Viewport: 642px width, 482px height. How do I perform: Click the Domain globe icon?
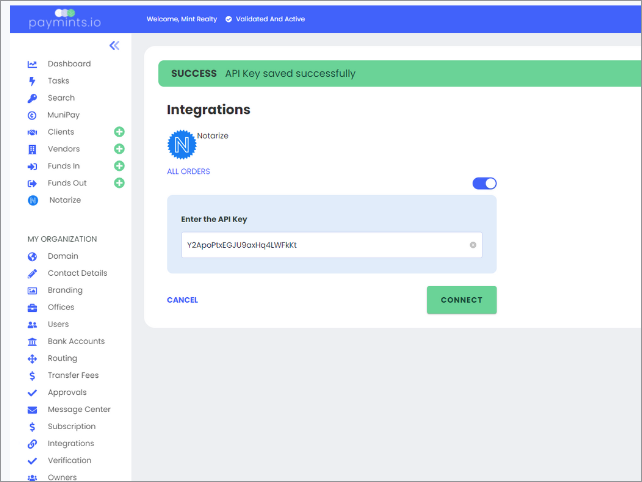[x=32, y=257]
